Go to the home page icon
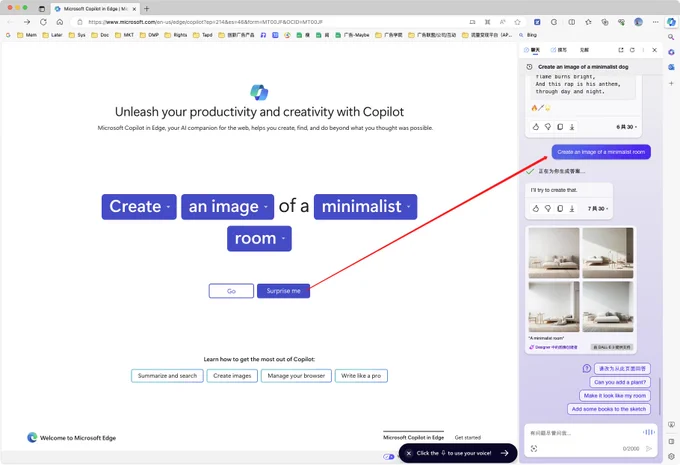The image size is (680, 465). 60,22
